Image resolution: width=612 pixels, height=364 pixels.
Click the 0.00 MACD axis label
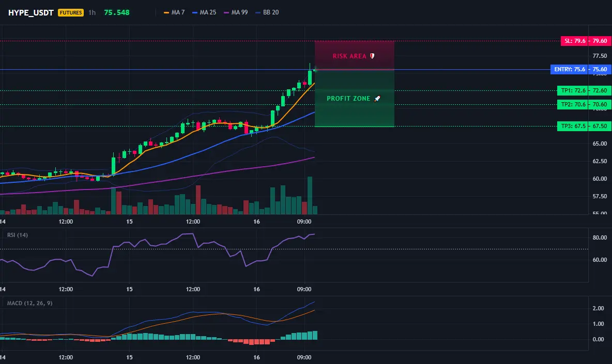point(599,339)
